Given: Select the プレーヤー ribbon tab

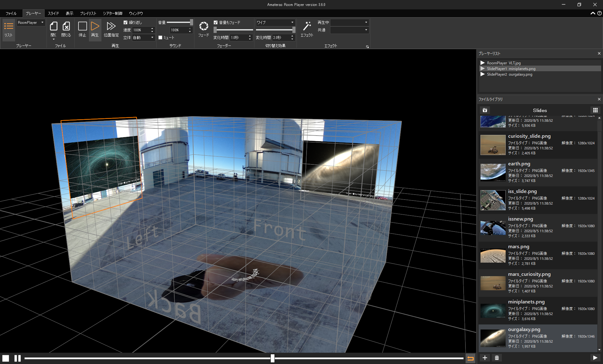Looking at the screenshot, I should click(x=33, y=13).
